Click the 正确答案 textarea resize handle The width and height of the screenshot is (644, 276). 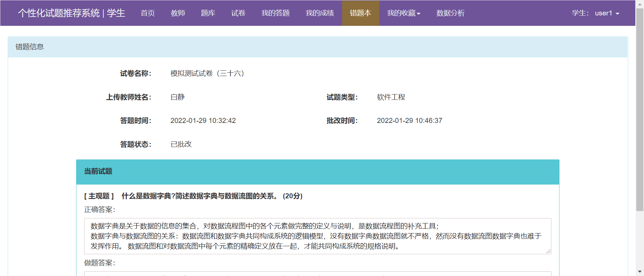(548, 251)
